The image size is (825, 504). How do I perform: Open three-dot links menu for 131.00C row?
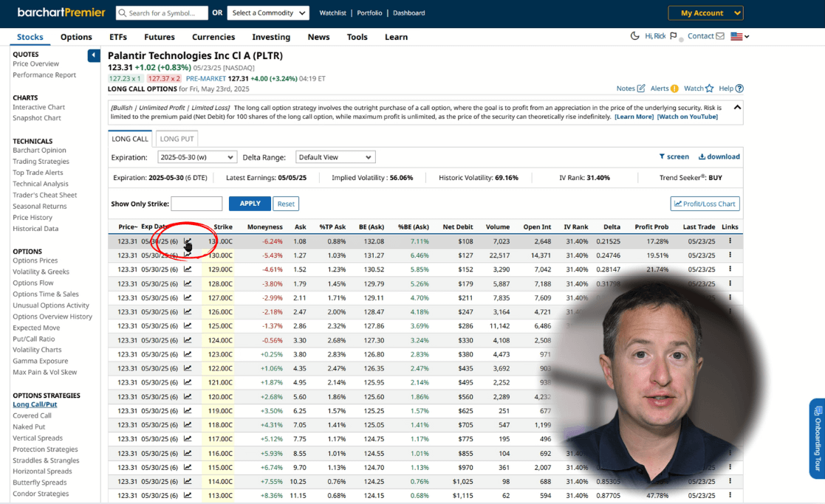(730, 241)
